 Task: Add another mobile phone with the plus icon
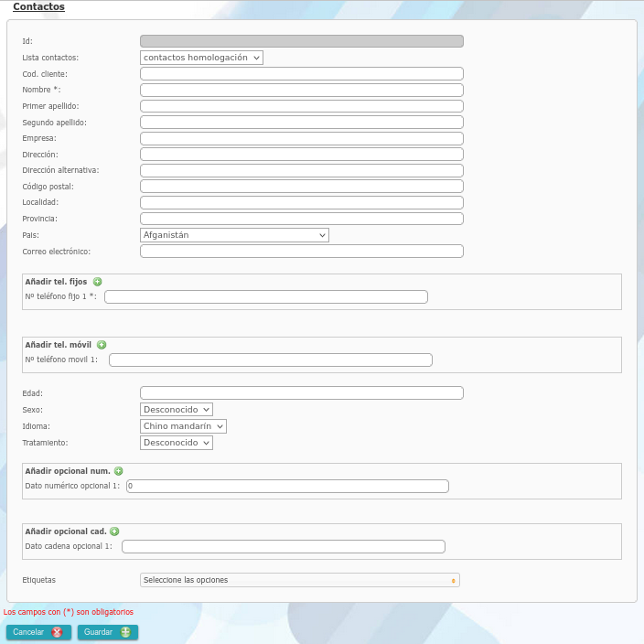102,345
